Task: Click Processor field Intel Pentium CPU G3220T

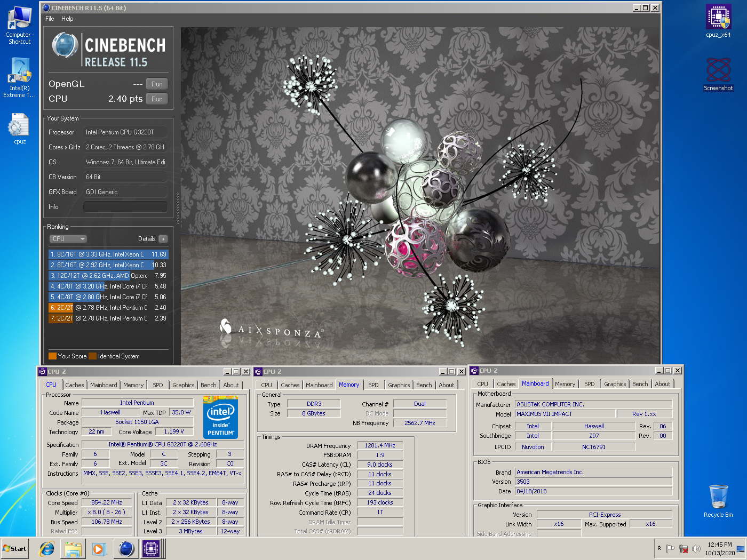Action: (x=125, y=132)
